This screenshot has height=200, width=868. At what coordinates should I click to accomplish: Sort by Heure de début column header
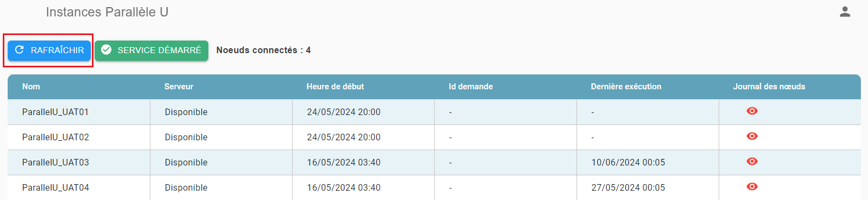pos(335,87)
